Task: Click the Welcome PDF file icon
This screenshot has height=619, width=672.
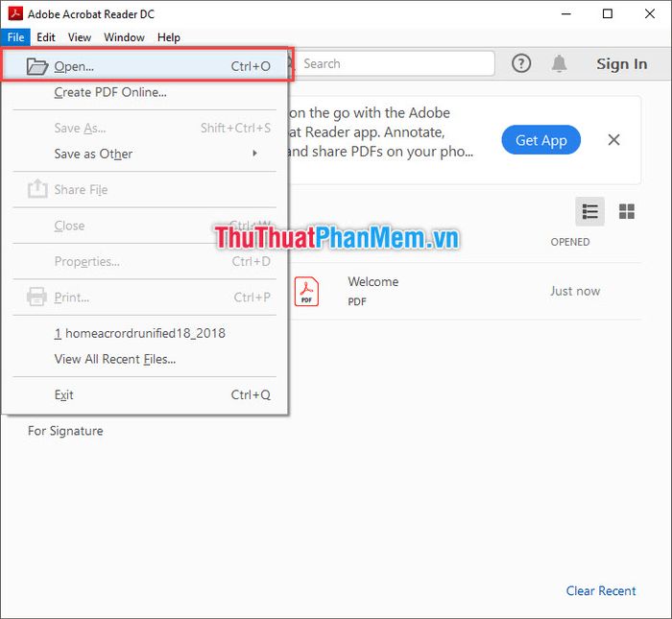Action: tap(306, 292)
